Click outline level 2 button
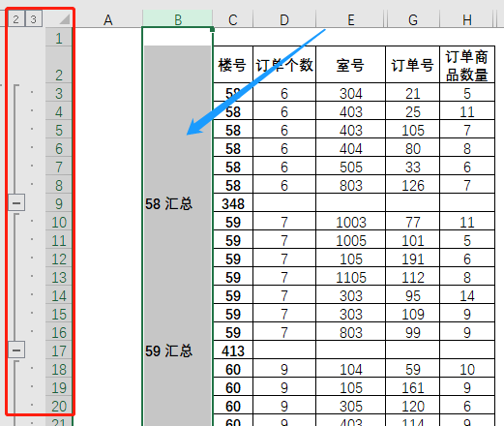504x426 pixels. coord(15,19)
